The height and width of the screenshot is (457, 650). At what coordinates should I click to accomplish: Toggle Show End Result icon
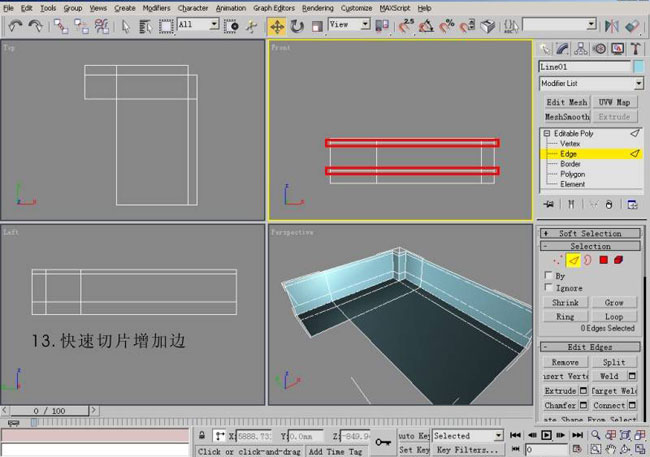[571, 204]
